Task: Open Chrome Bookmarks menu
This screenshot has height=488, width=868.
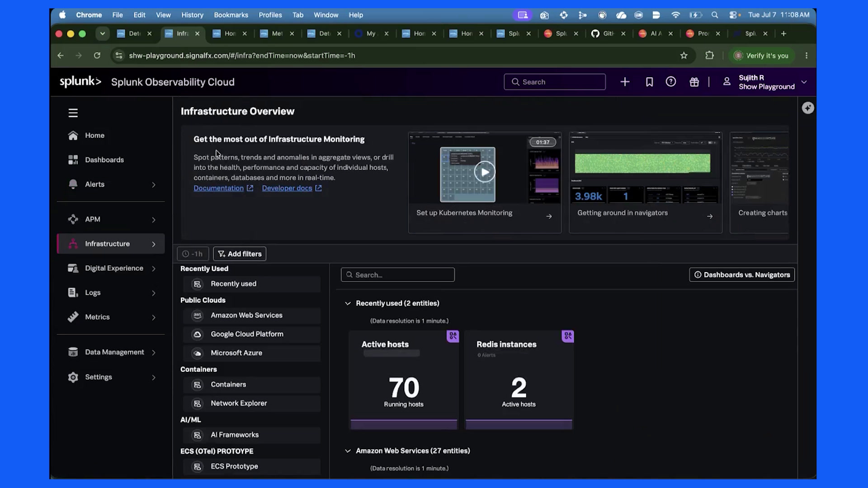Action: [x=231, y=15]
